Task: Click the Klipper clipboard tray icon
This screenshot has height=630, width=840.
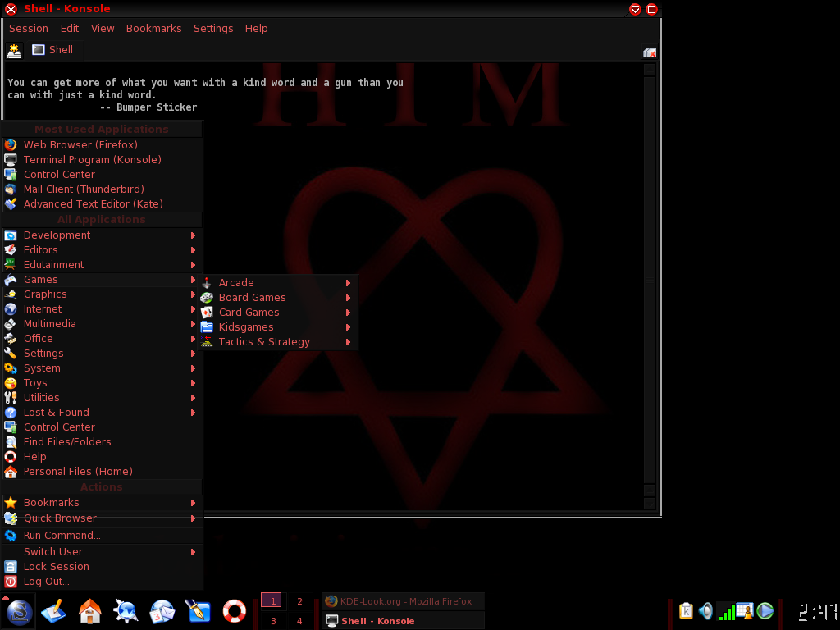Action: pyautogui.click(x=686, y=611)
